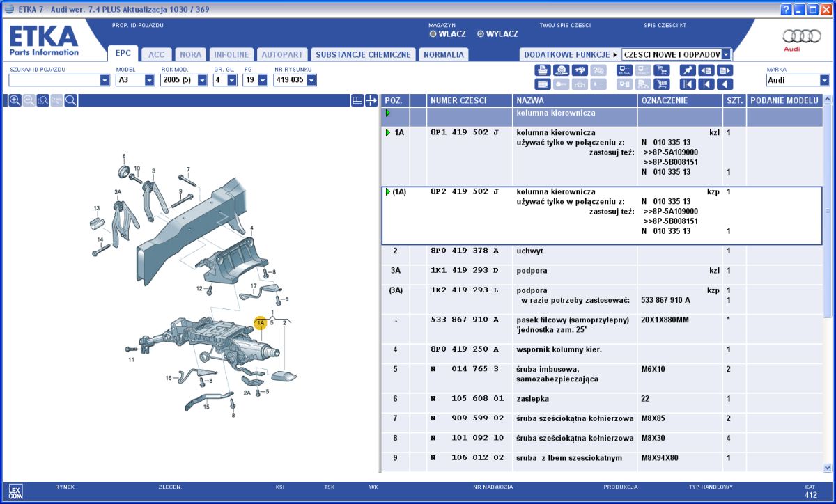The height and width of the screenshot is (504, 836).
Task: Click the highlighted 1A callout in drawing
Action: 261,323
